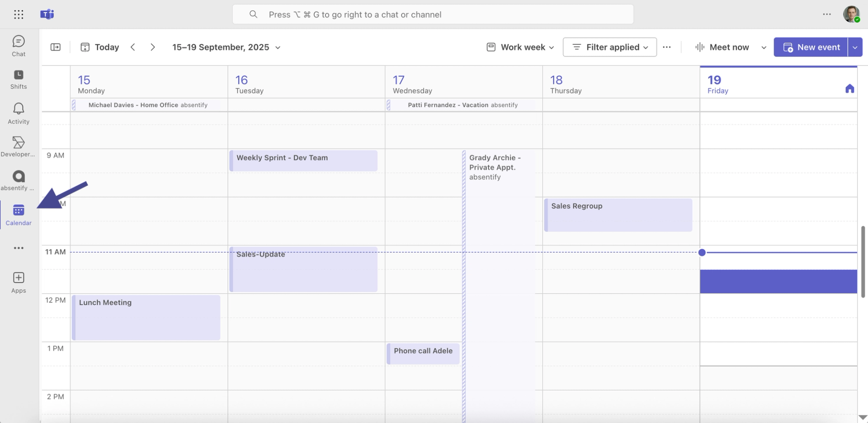Open settings and more menu

point(827,14)
